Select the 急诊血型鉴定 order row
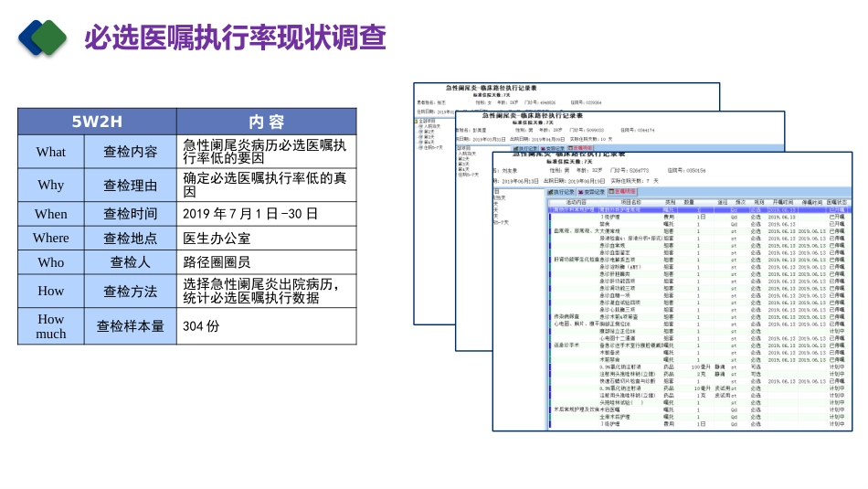 click(699, 252)
